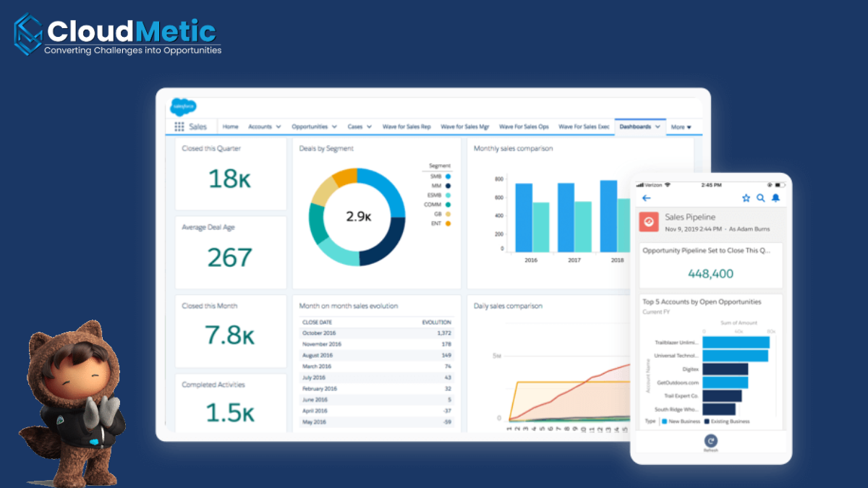
Task: Switch to Wave for Sales Mgr tab
Action: [465, 127]
